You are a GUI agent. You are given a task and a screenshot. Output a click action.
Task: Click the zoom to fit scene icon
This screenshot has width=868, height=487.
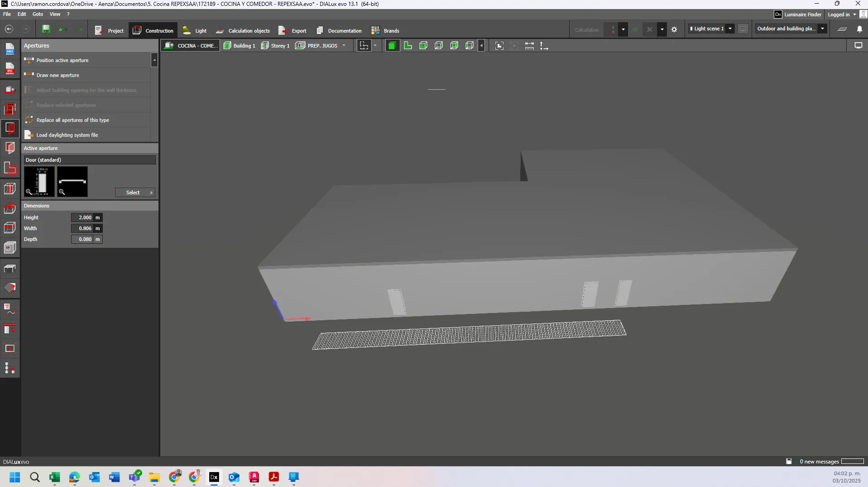[x=499, y=46]
